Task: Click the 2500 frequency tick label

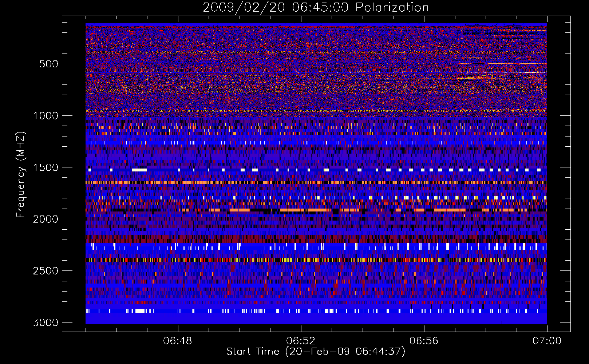Action: 46,271
